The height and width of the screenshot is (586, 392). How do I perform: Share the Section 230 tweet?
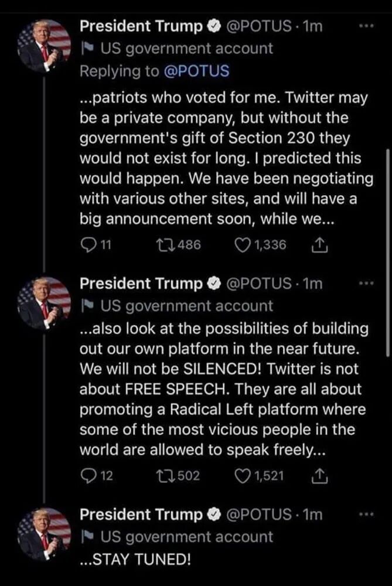[x=319, y=245]
